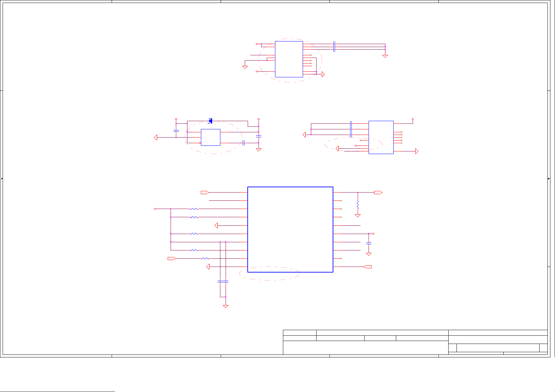The width and height of the screenshot is (555, 392).
Task: Select the off-page input connector on the large IC's first left pin
Action: point(205,192)
